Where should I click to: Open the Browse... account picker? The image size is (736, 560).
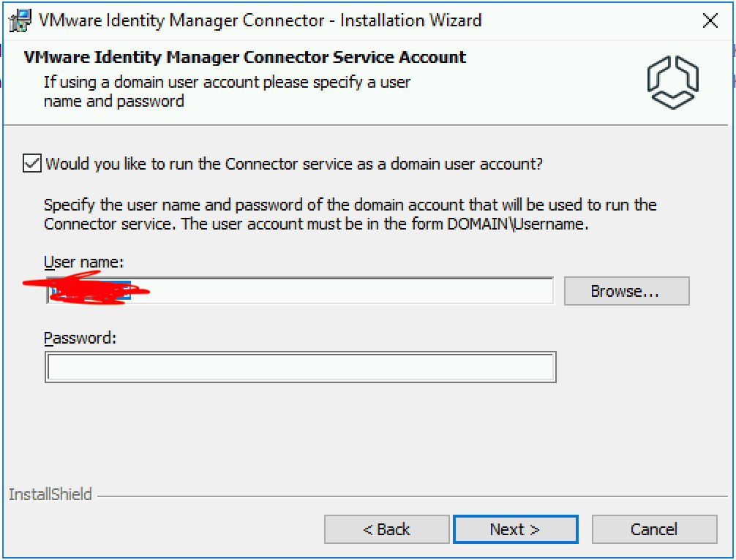click(x=627, y=291)
